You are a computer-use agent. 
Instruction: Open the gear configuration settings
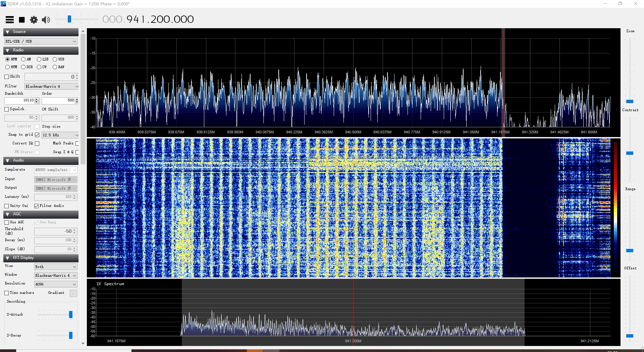pos(34,20)
